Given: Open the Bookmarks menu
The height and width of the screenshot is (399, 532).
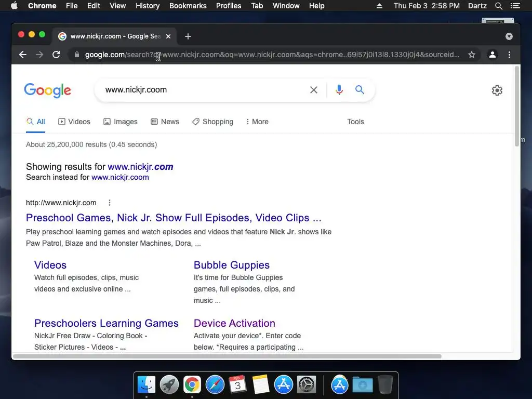Looking at the screenshot, I should click(x=188, y=6).
